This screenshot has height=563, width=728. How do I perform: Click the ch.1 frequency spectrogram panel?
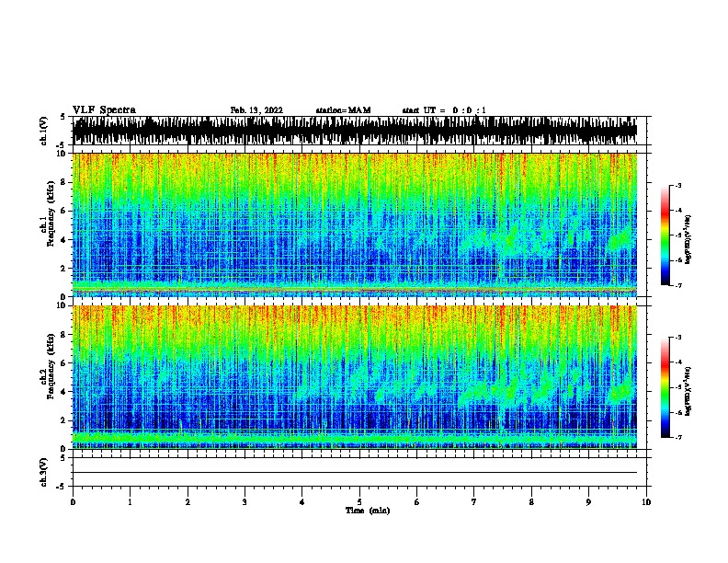click(355, 224)
